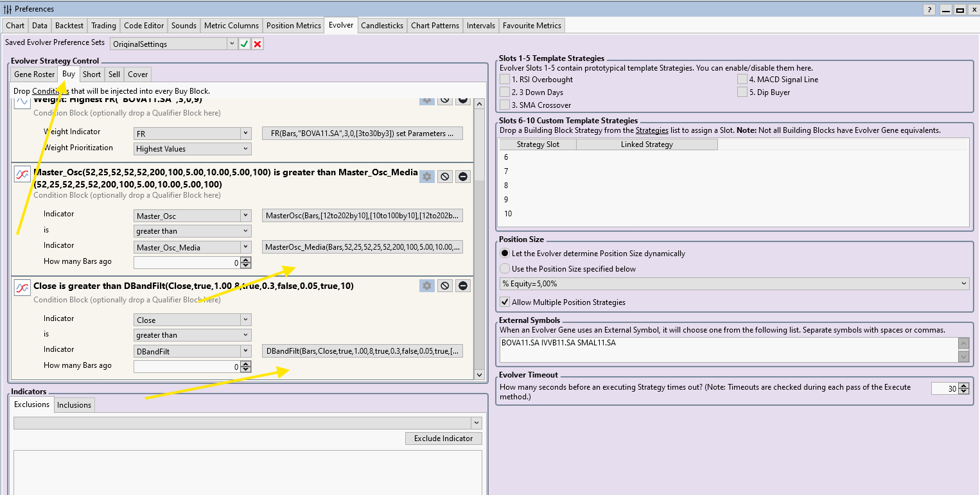The width and height of the screenshot is (980, 495).
Task: Click the Exclude Indicator button
Action: coord(443,439)
